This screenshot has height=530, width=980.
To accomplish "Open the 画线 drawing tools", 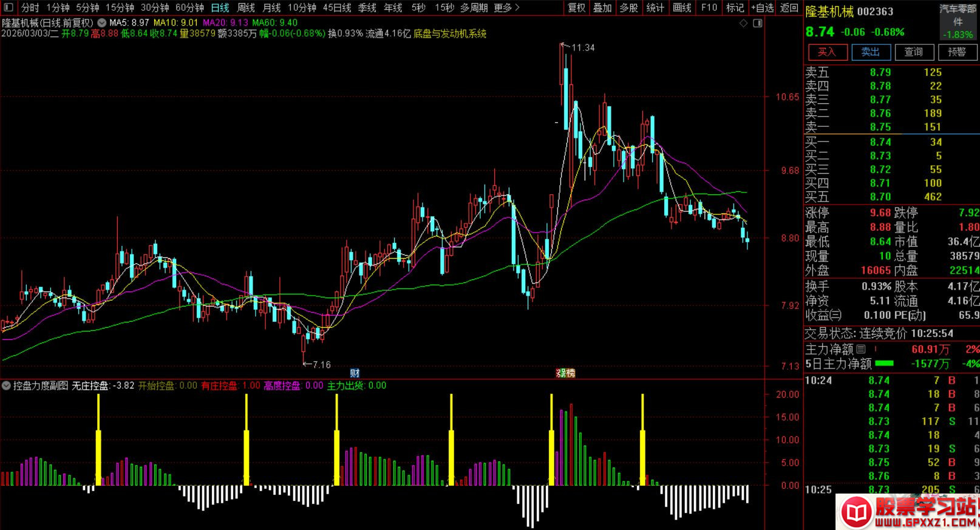I will point(682,7).
